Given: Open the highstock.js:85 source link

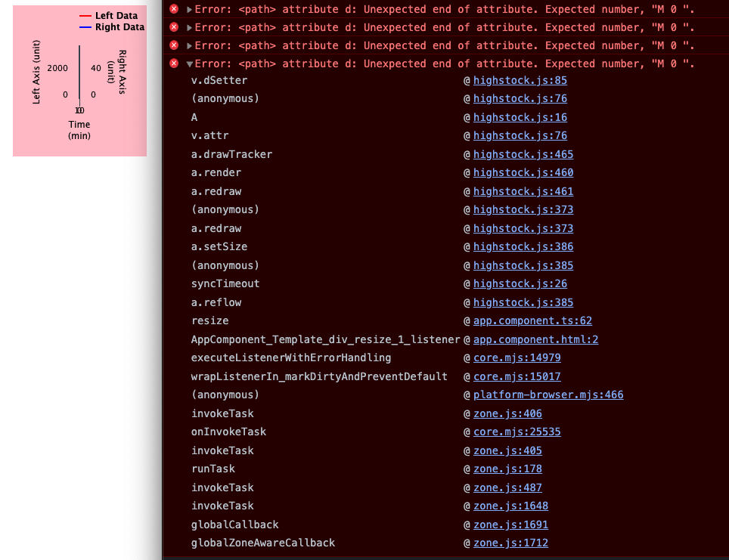Looking at the screenshot, I should (520, 80).
